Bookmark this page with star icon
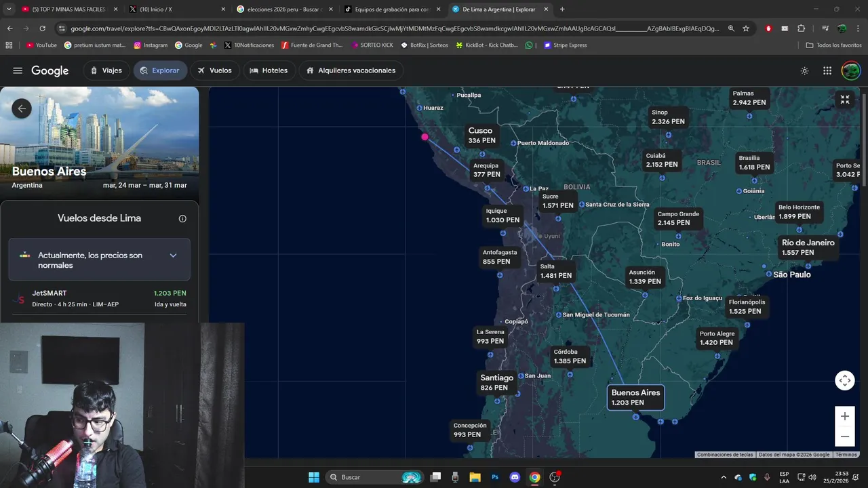Image resolution: width=868 pixels, height=488 pixels. [746, 28]
